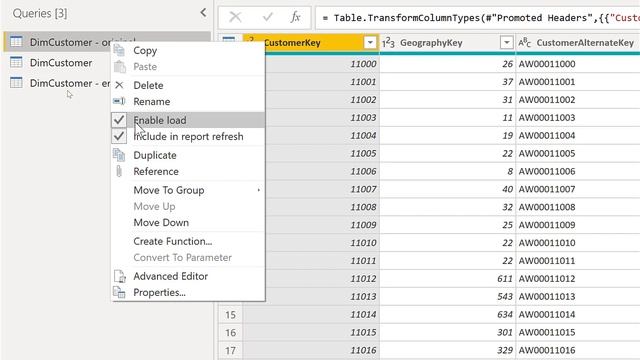Choose Reference from the context menu

156,171
